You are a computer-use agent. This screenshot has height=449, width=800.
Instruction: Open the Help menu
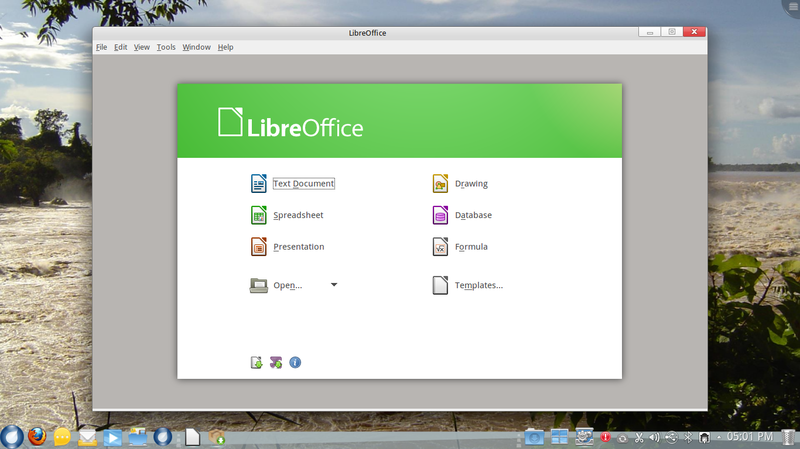click(x=226, y=47)
